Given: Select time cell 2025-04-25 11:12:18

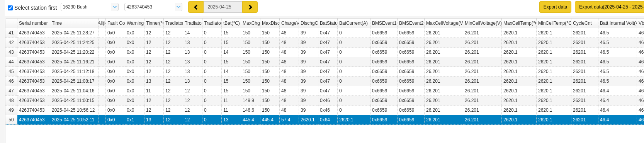Looking at the screenshot, I should (x=74, y=71).
